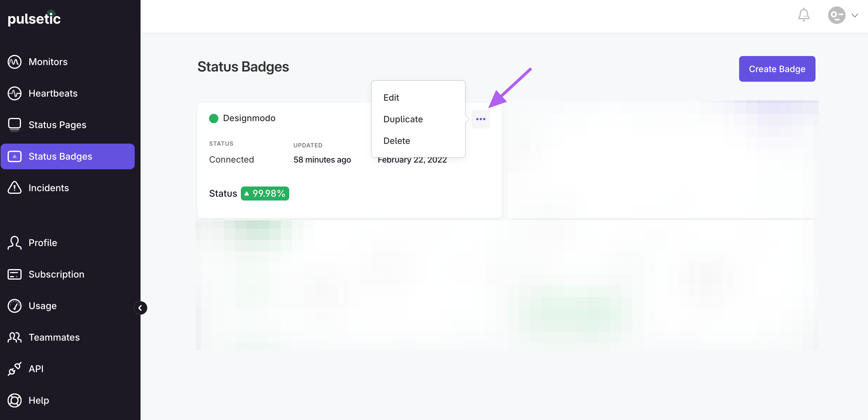Open Teammates from sidebar
Screen dimensions: 868x420
pos(54,337)
